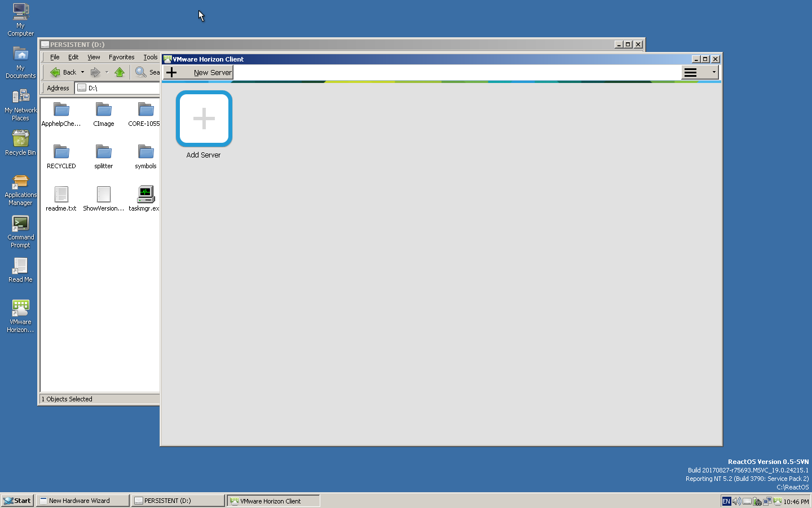Image resolution: width=812 pixels, height=508 pixels.
Task: Select the splitter folder icon
Action: (x=104, y=151)
